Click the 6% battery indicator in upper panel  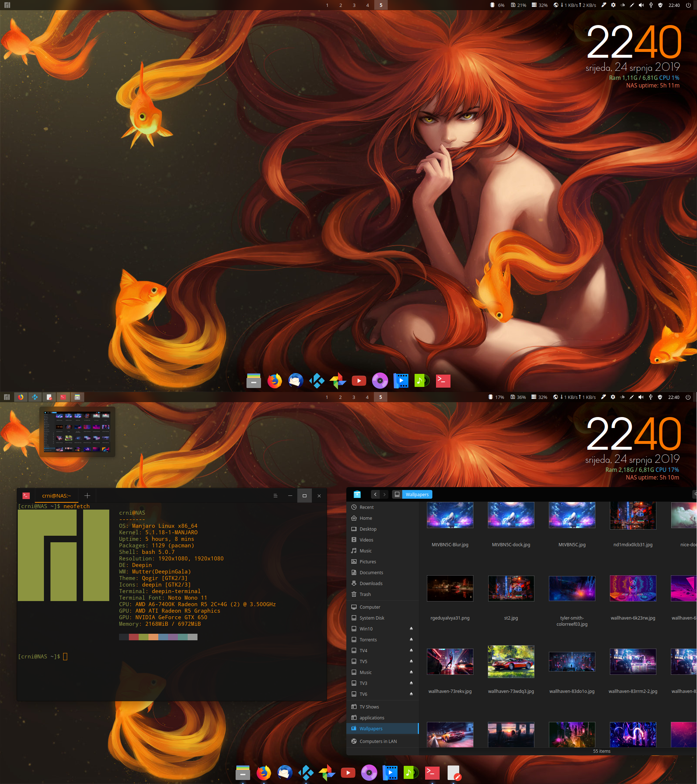click(x=498, y=5)
